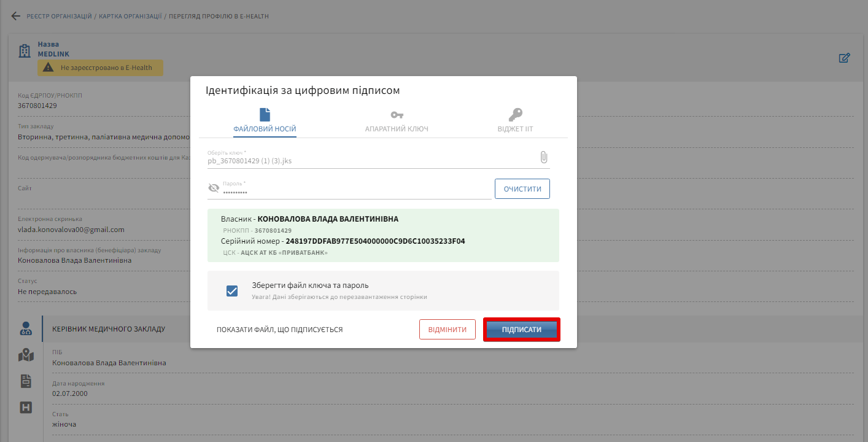Click Реєстр організацій breadcrumb link
Screen dimensions: 868x442
pyautogui.click(x=59, y=16)
